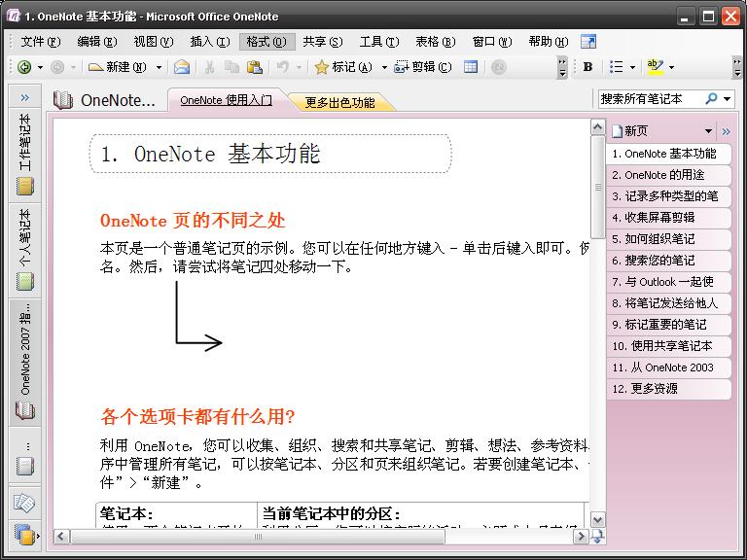Expand the navigation bar with chevrons
Screen dimensions: 747x560
[24, 97]
